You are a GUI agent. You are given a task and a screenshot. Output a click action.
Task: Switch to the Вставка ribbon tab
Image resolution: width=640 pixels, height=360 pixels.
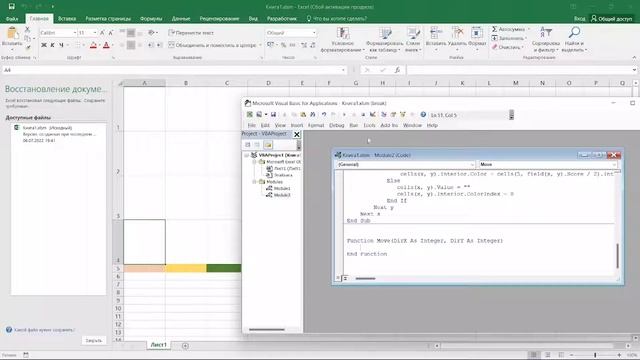67,19
